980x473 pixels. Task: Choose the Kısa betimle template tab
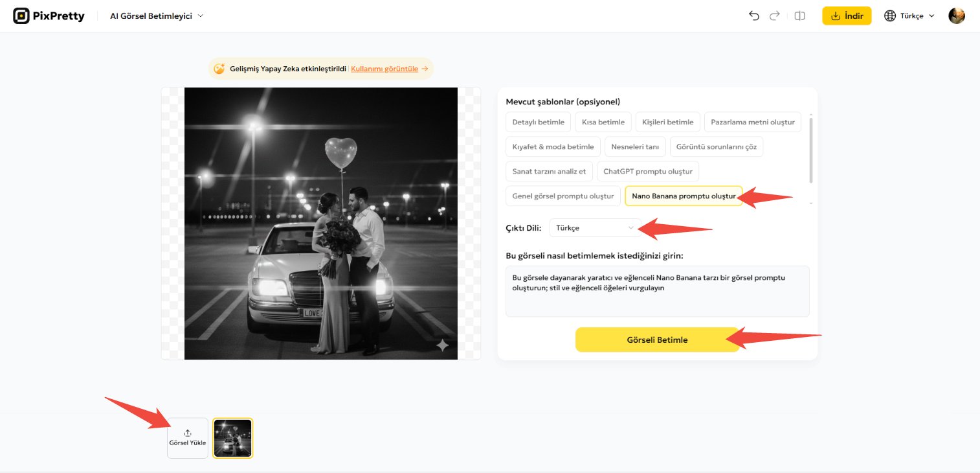click(603, 122)
